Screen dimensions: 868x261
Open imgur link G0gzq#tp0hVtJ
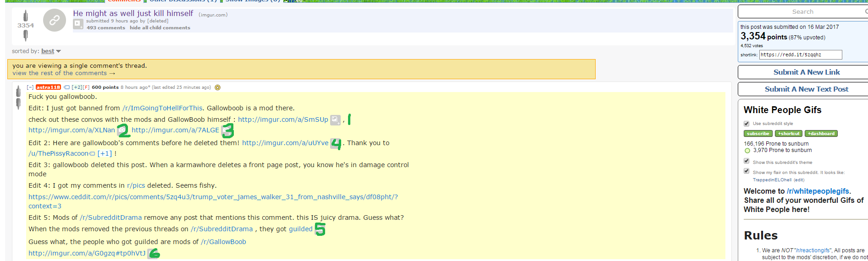point(87,253)
